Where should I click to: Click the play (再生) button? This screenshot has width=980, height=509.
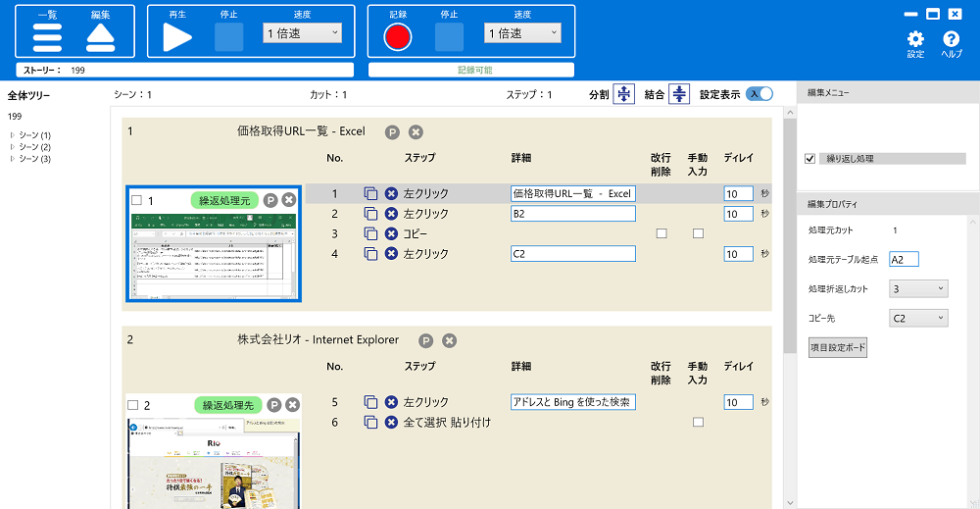point(177,37)
